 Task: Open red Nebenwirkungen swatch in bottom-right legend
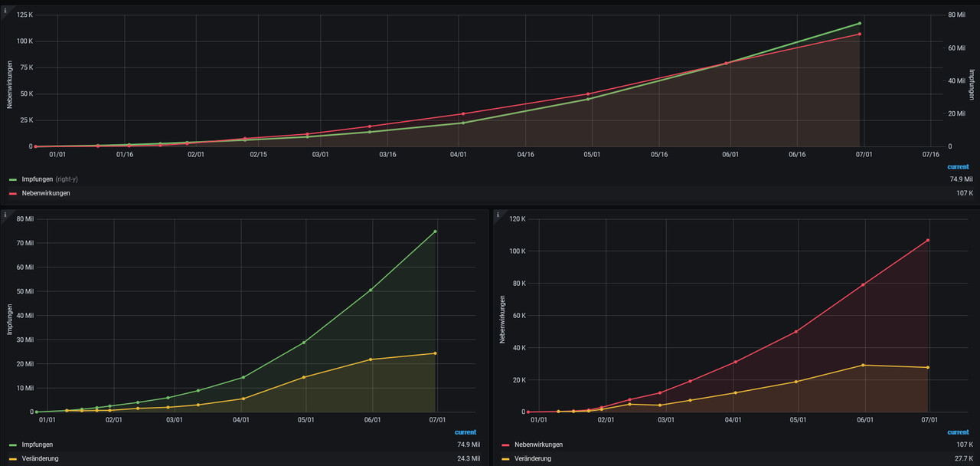click(x=506, y=445)
